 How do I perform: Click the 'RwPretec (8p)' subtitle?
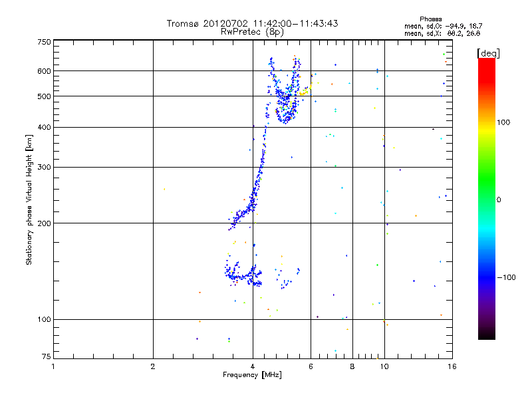pos(252,32)
